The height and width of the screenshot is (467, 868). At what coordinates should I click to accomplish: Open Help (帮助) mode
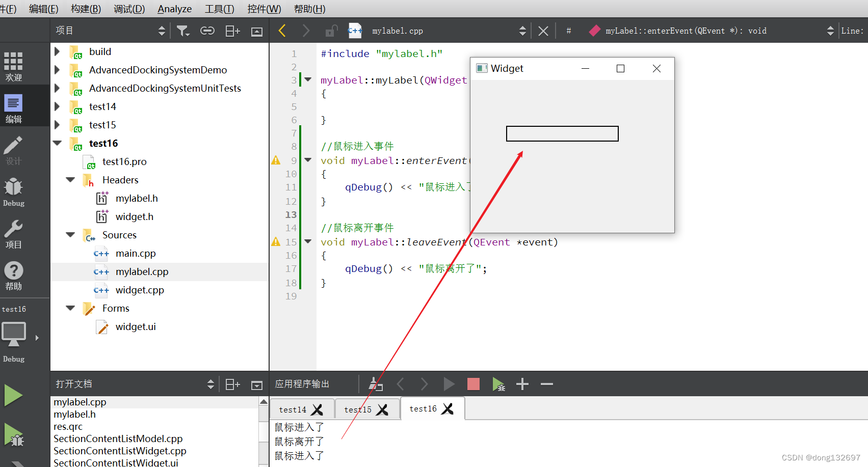pyautogui.click(x=14, y=276)
